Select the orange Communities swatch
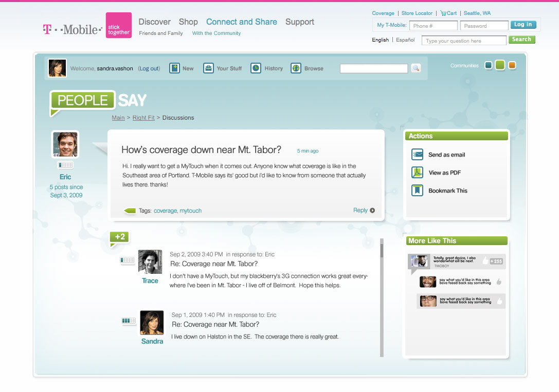 point(512,65)
